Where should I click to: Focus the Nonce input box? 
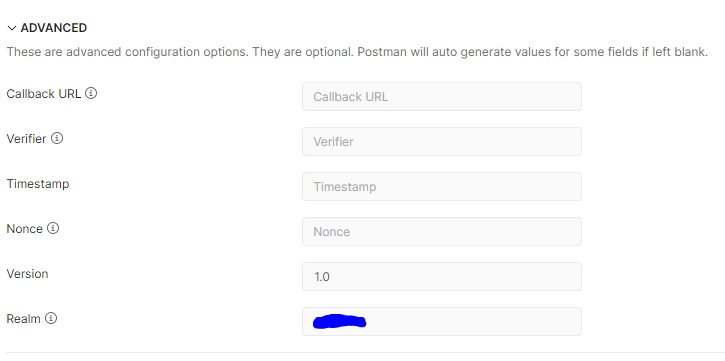(442, 232)
